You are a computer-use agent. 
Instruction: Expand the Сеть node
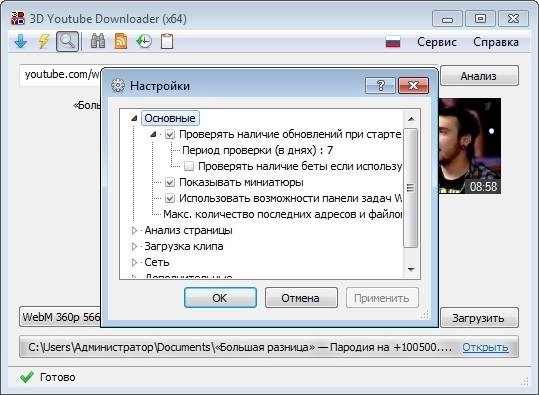tap(134, 263)
